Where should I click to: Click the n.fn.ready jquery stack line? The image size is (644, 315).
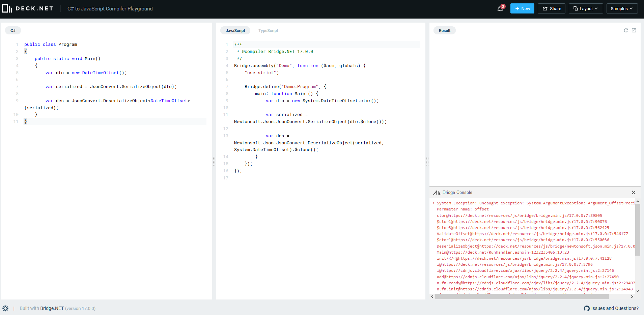(x=536, y=283)
